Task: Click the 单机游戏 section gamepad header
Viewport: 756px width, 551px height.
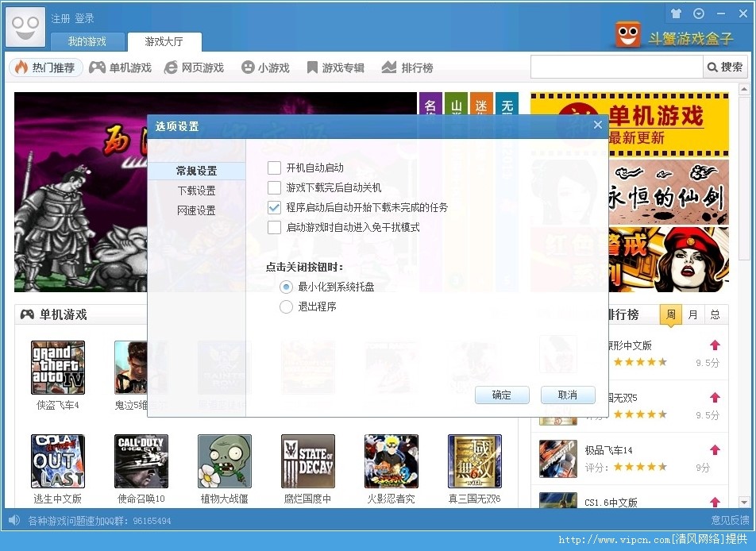Action: (53, 314)
